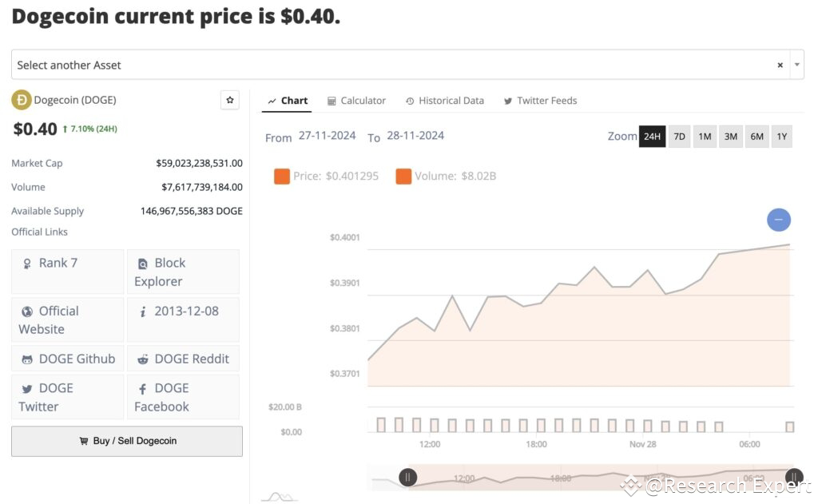Click the Official Links label
This screenshot has width=818, height=504.
(40, 232)
